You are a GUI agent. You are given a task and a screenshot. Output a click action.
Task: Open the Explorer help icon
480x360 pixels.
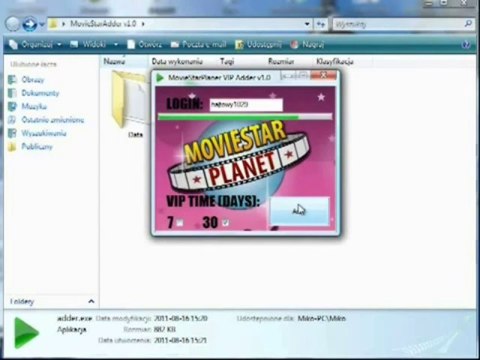(466, 45)
